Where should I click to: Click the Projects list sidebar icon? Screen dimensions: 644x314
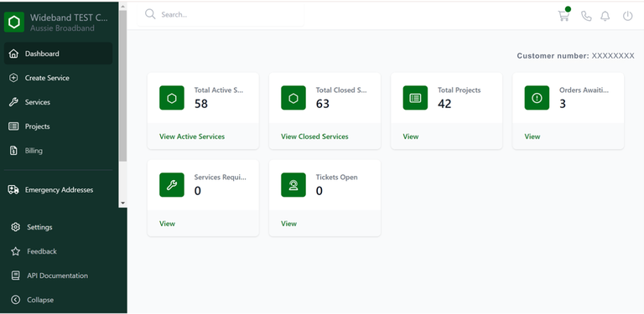click(13, 126)
